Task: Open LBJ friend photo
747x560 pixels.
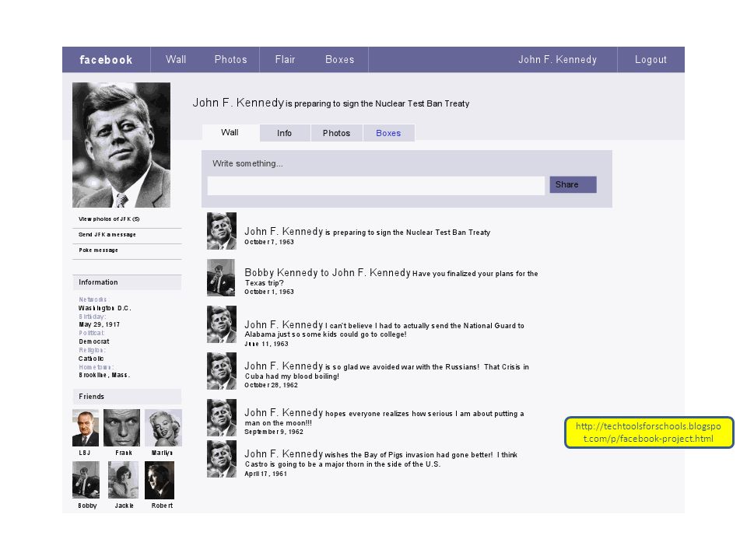Action: click(86, 428)
